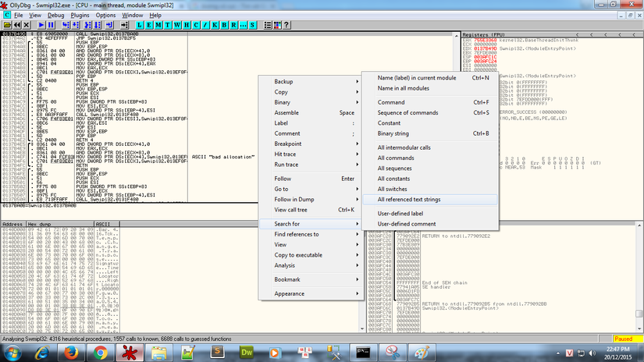Expand the Binary submenu
The image size is (644, 362).
pos(311,102)
